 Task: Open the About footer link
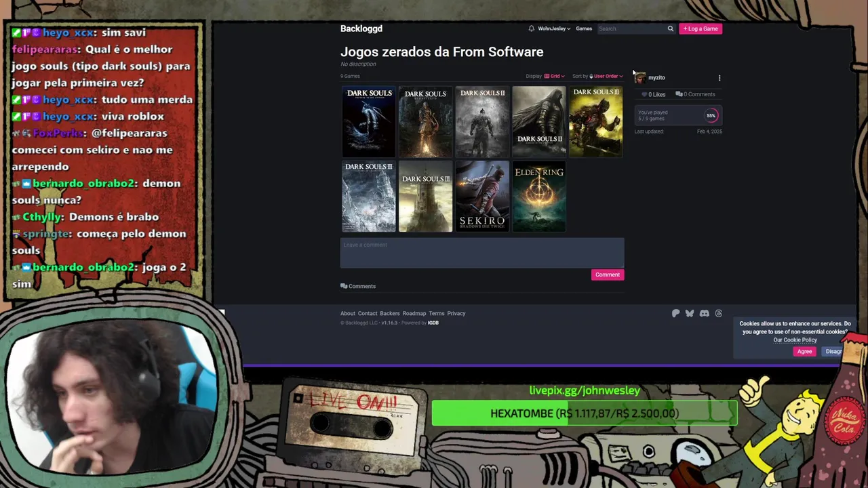pos(348,313)
